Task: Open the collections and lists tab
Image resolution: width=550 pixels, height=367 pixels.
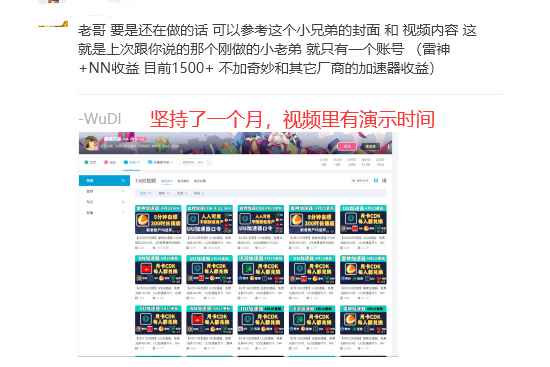Action: 160,162
